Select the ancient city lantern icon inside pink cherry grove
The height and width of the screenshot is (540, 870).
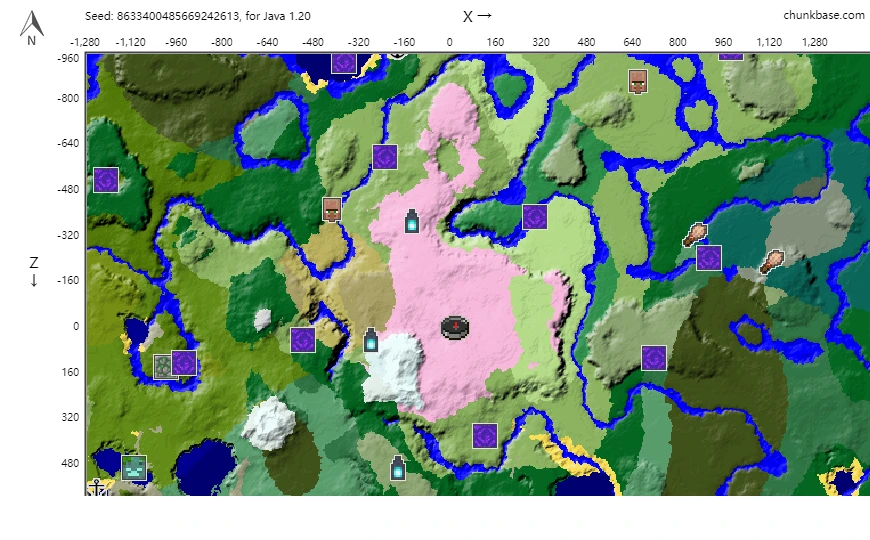point(412,221)
